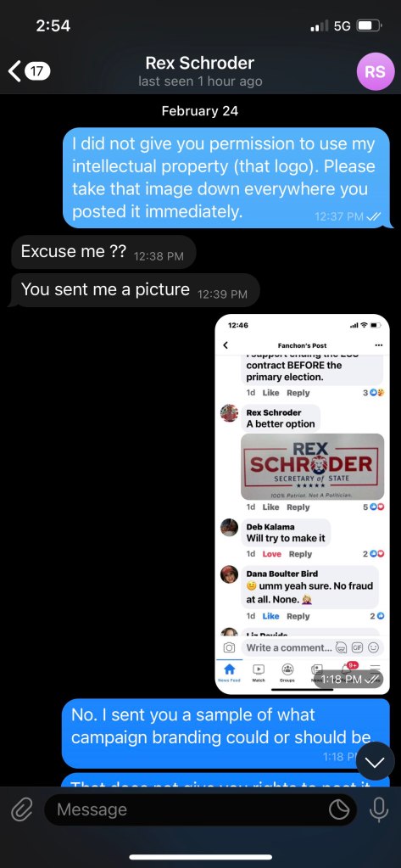Tap the back arrow to chat list
Screen dimensions: 401x868
[14, 71]
